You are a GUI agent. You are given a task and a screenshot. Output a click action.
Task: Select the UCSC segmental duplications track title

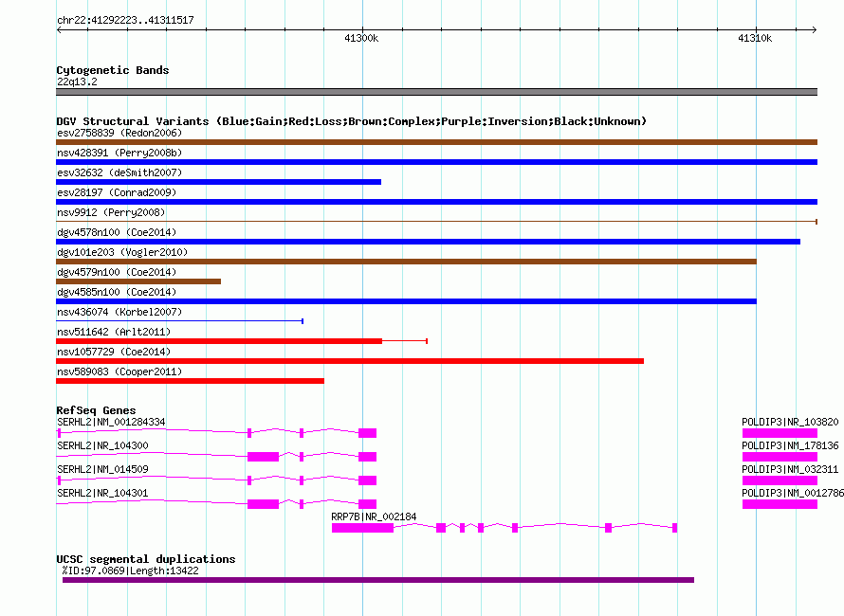pyautogui.click(x=146, y=559)
